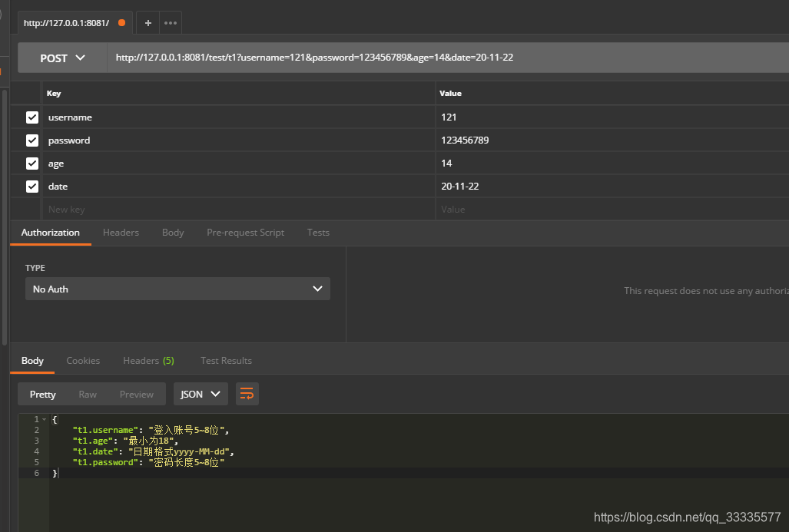
Task: Uncheck the username parameter
Action: pyautogui.click(x=31, y=117)
